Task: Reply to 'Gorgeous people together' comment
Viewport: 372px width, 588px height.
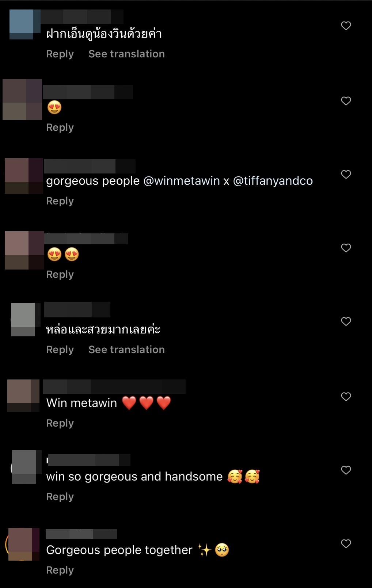Action: click(x=60, y=570)
